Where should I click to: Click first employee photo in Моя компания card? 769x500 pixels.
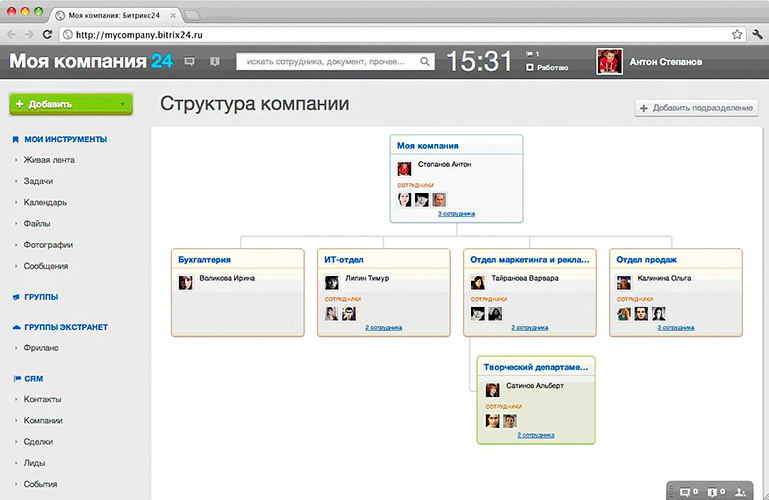pos(404,200)
